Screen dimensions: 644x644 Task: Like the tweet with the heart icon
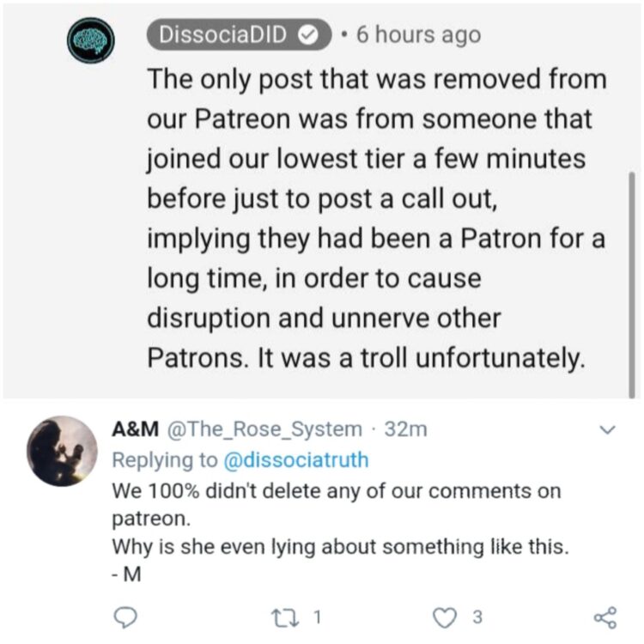(x=442, y=615)
